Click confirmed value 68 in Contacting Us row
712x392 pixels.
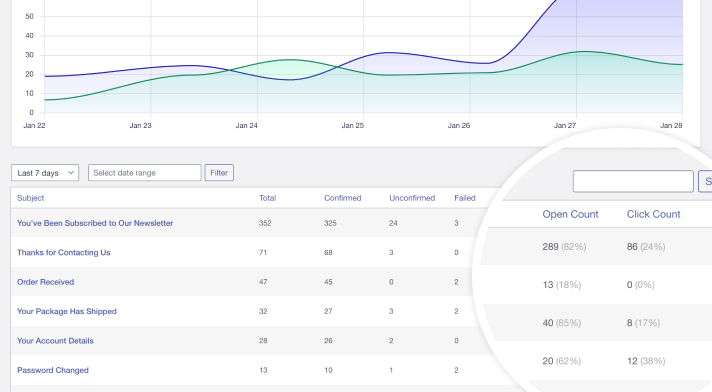[x=328, y=253]
